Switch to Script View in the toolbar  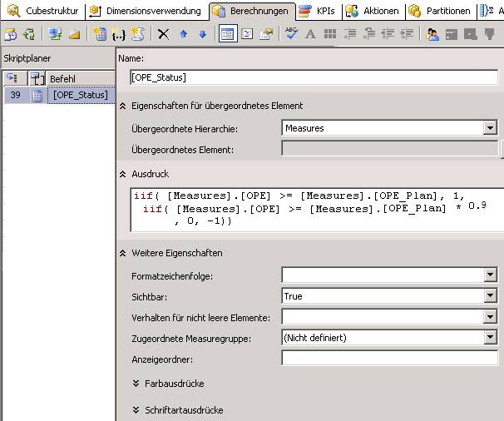pos(247,34)
